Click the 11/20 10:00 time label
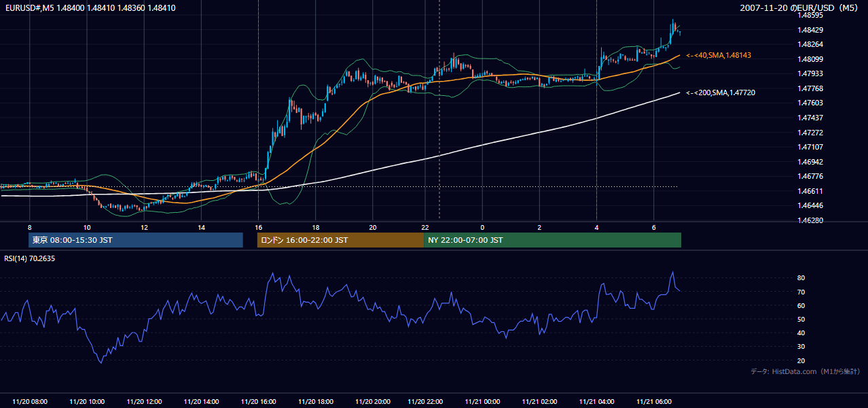This screenshot has width=868, height=408. 87,402
